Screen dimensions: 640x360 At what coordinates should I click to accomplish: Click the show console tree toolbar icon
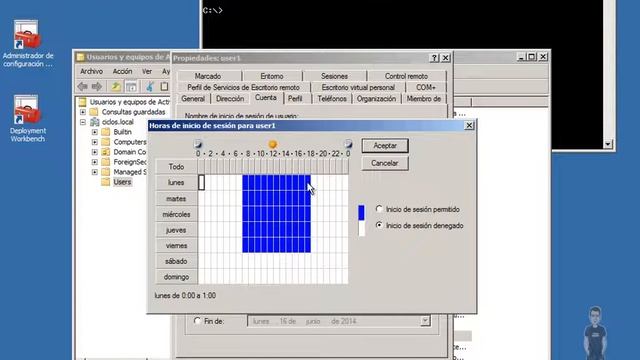tap(131, 86)
